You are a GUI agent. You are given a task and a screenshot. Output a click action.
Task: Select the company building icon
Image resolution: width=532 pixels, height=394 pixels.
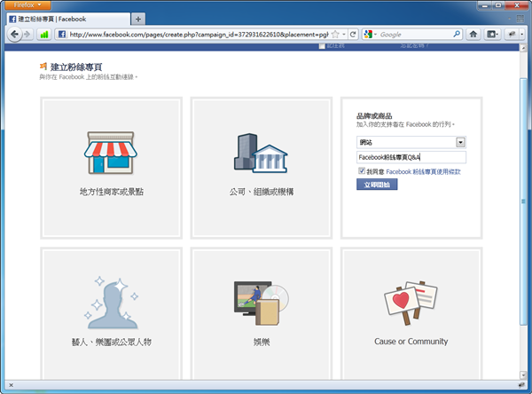[x=261, y=153]
